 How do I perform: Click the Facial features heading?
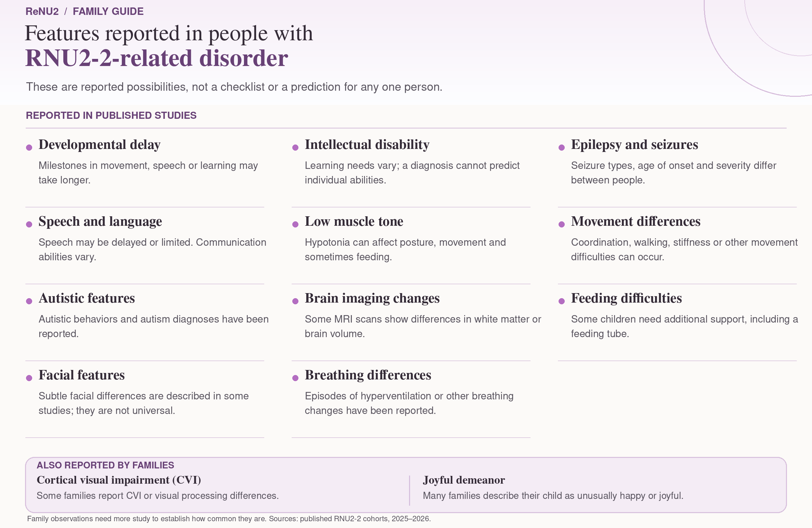[x=82, y=375]
